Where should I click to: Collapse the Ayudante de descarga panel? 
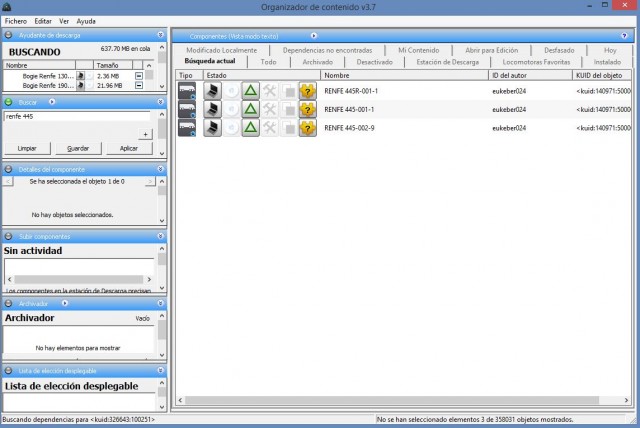point(159,35)
